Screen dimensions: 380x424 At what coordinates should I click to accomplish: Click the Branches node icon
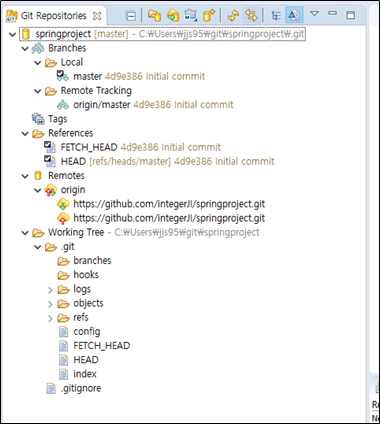[x=38, y=49]
